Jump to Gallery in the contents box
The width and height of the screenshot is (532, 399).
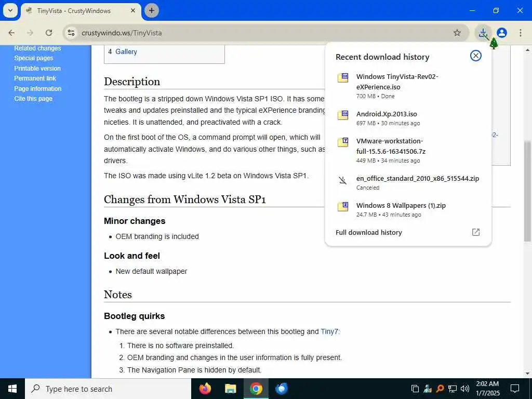click(126, 51)
